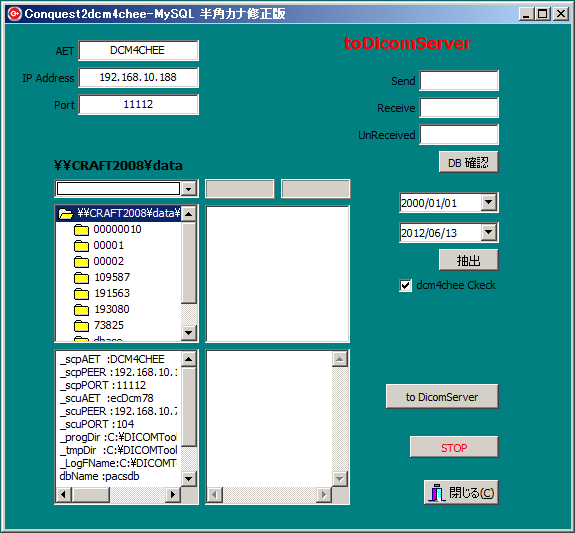Screen dimensions: 575x533
Task: Click the Receive count field
Action: click(x=459, y=108)
